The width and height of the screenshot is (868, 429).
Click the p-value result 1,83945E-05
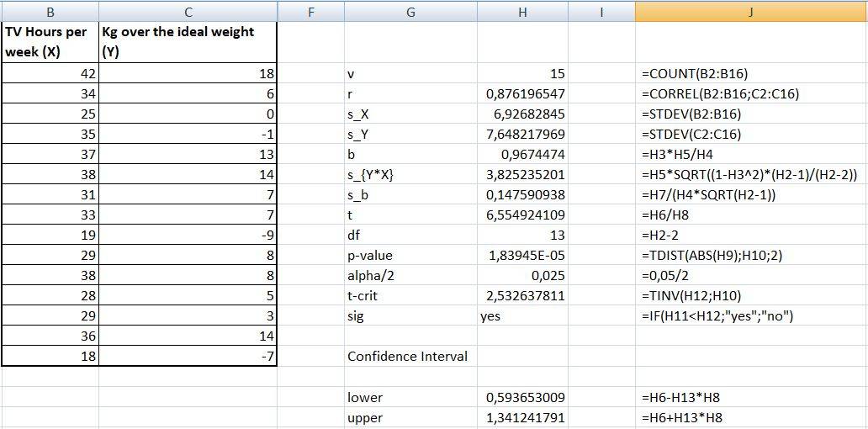click(522, 256)
